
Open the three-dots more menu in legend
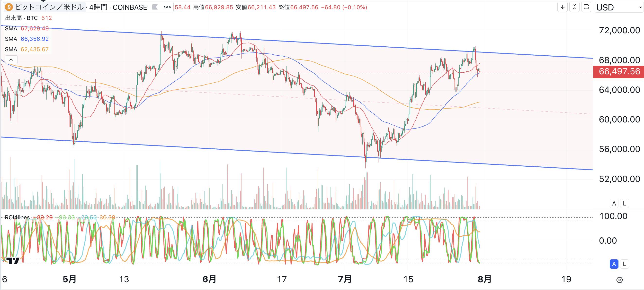point(167,7)
